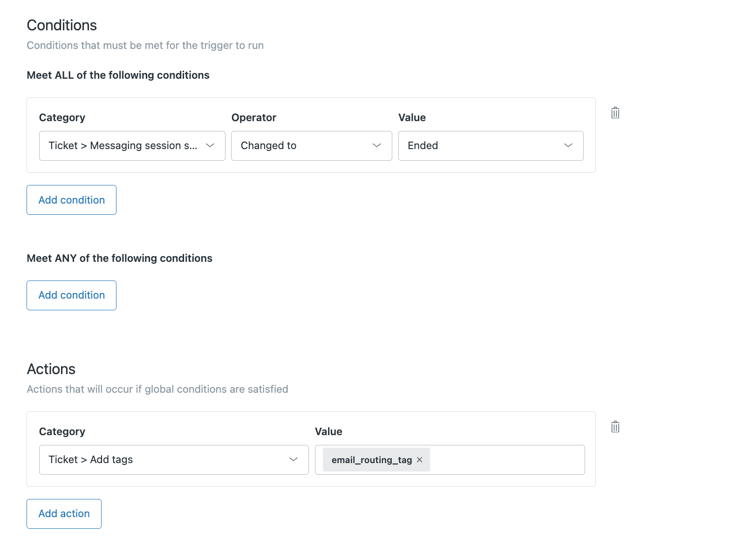
Task: Click 'Actions that will occur' description
Action: (157, 389)
